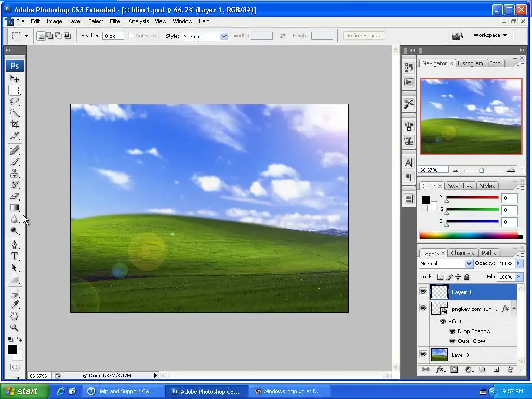This screenshot has height=399, width=532.
Task: Click the Layer 0 thumbnail
Action: (440, 355)
